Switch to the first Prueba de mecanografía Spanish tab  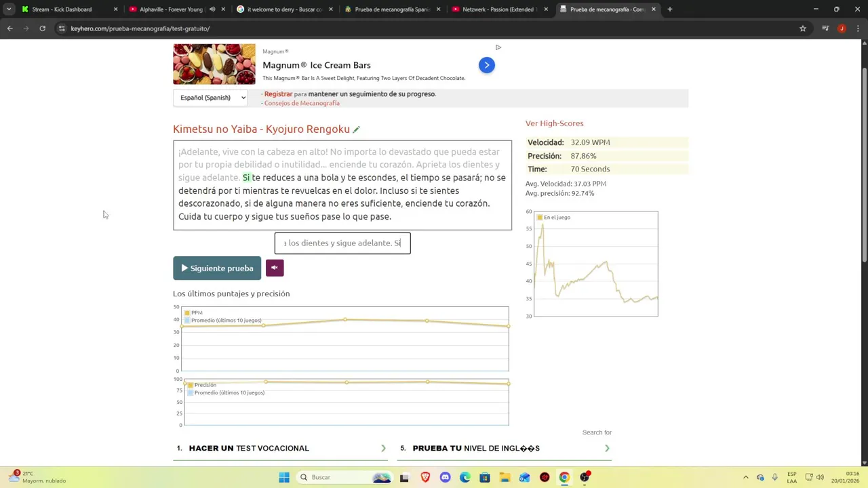pos(392,9)
